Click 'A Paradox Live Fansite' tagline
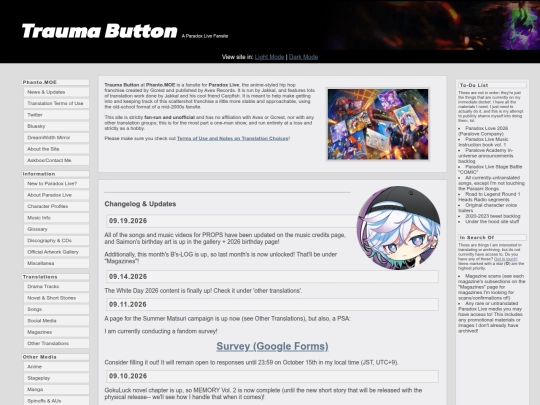540x405 pixels. point(205,36)
